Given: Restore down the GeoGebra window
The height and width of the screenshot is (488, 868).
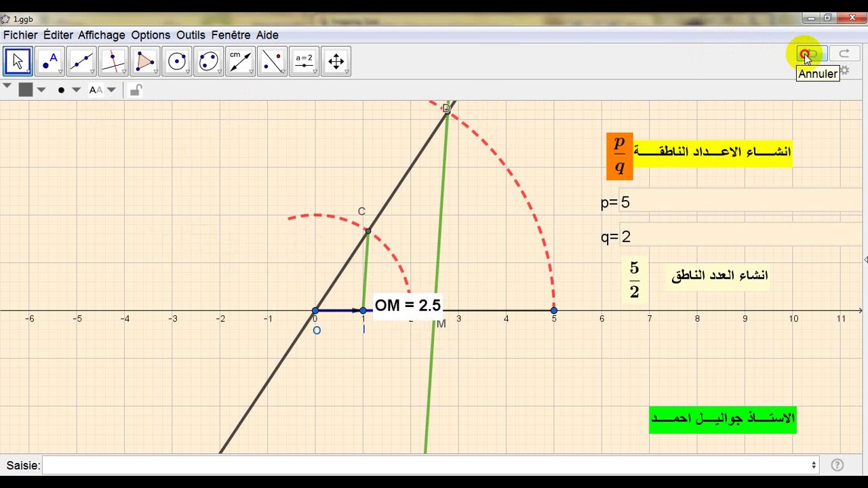Looking at the screenshot, I should 827,18.
